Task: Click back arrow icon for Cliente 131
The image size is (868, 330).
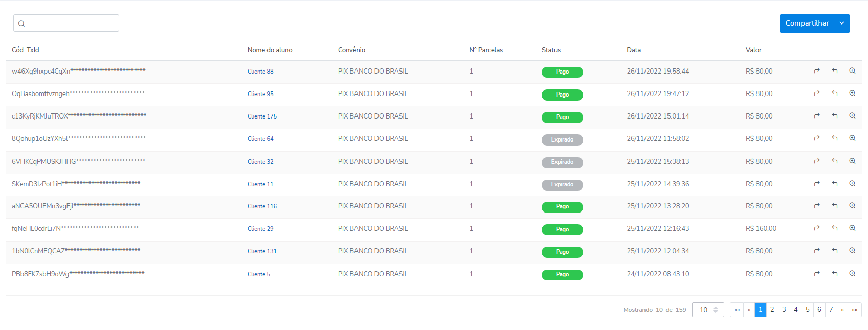Action: 834,251
